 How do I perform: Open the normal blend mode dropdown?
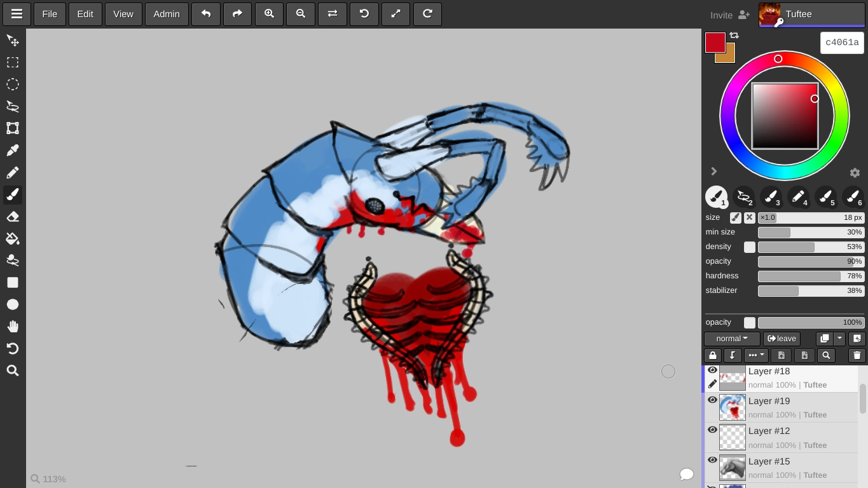[x=731, y=339]
